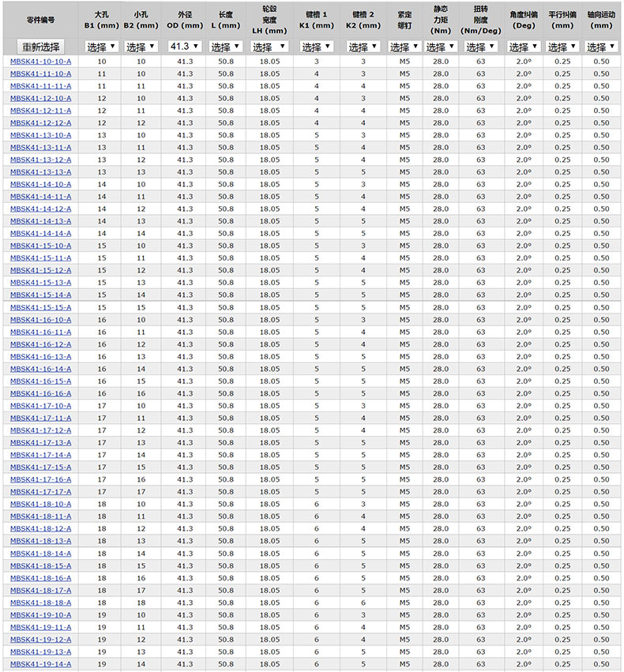Open the 大孔 B1 filter dropdown
Image resolution: width=624 pixels, height=672 pixels.
101,47
